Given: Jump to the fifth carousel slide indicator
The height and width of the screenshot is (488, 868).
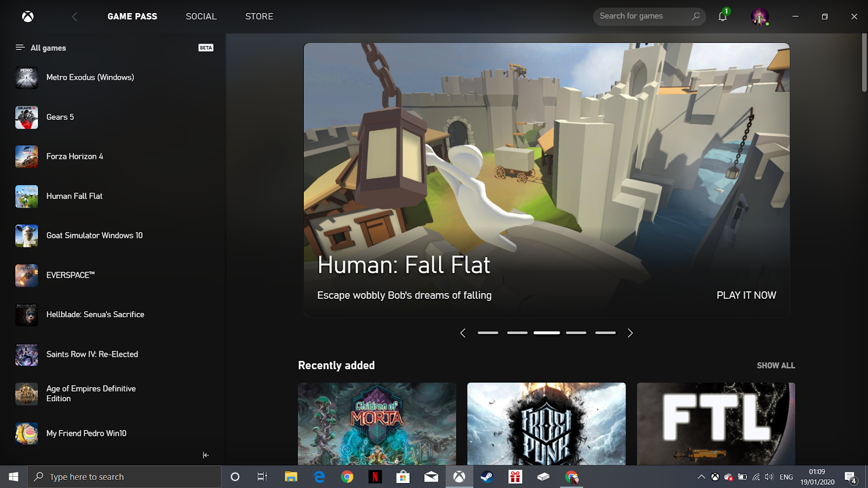Looking at the screenshot, I should (605, 333).
